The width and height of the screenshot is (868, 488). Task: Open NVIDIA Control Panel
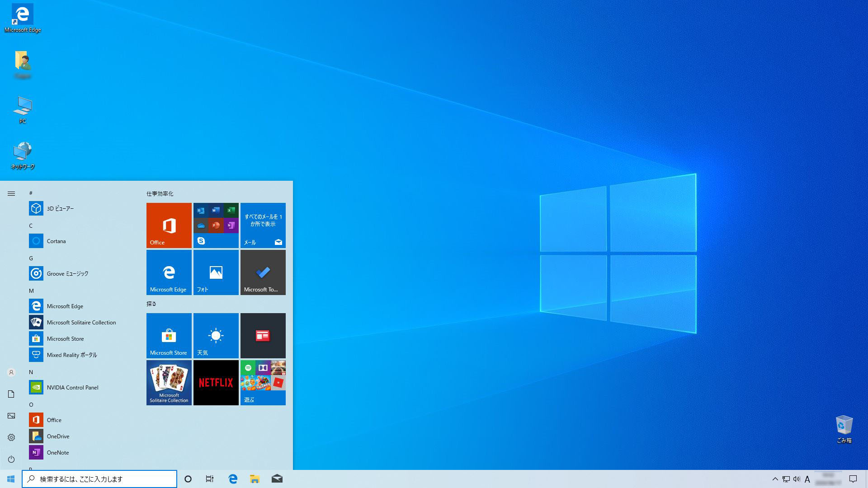click(81, 387)
